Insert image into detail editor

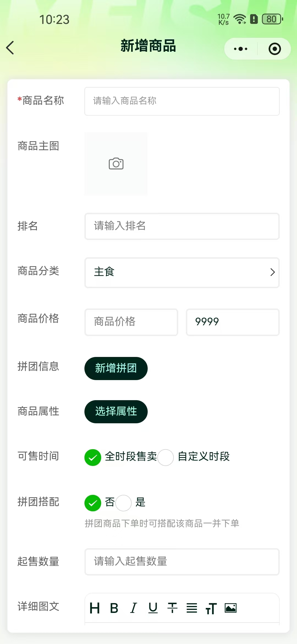pyautogui.click(x=231, y=608)
